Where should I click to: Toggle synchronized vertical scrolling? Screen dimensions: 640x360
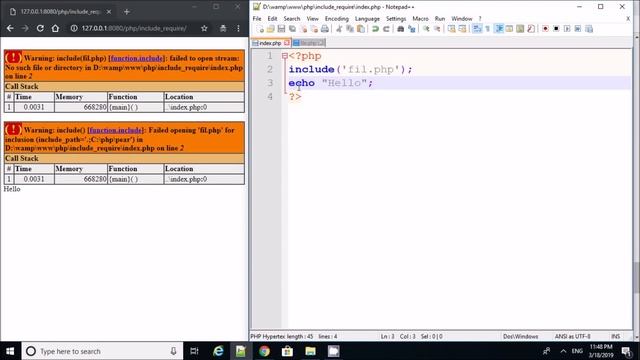[451, 29]
